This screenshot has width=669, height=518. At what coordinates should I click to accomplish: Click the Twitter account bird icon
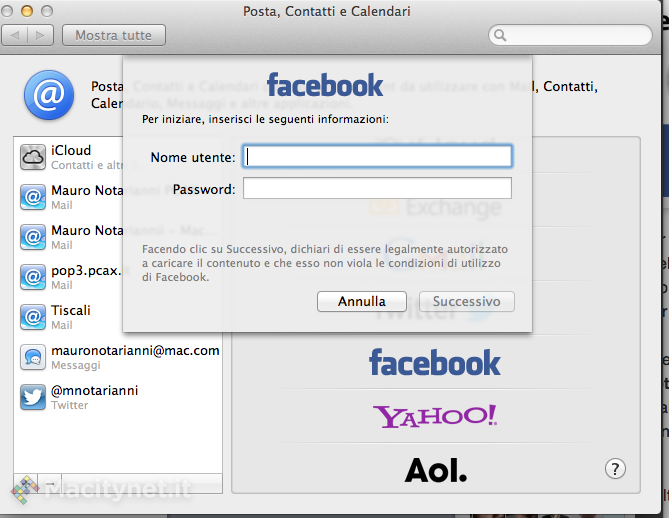click(33, 397)
